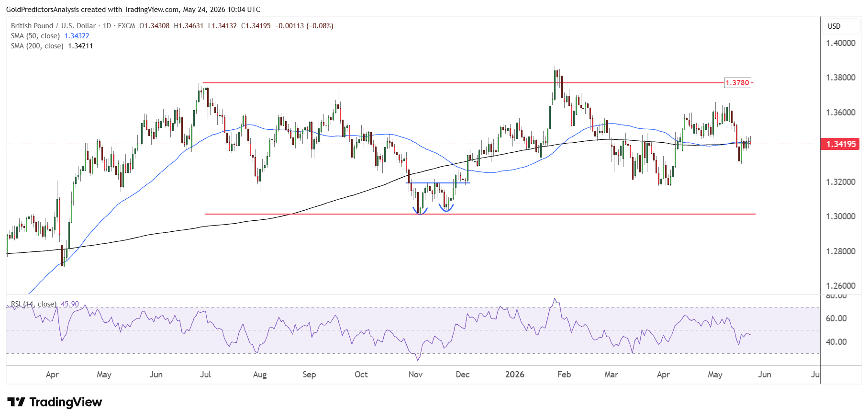
Task: Click the 60.00 RSI axis label
Action: point(836,318)
